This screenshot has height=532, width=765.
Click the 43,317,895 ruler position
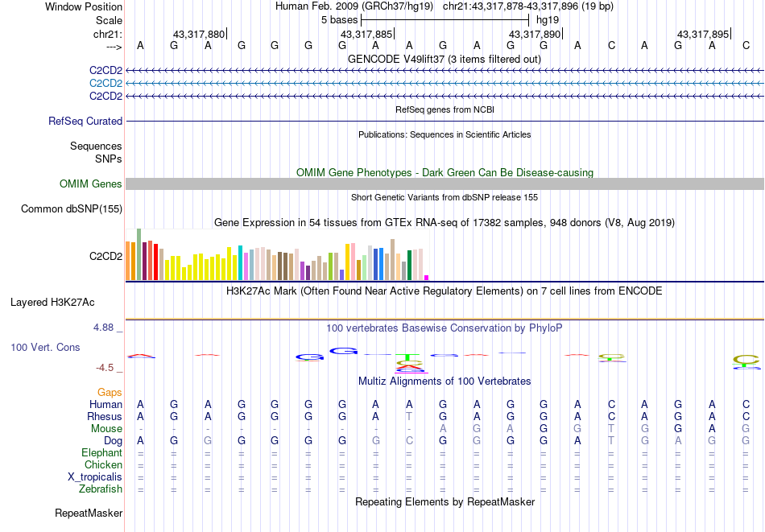click(x=703, y=34)
